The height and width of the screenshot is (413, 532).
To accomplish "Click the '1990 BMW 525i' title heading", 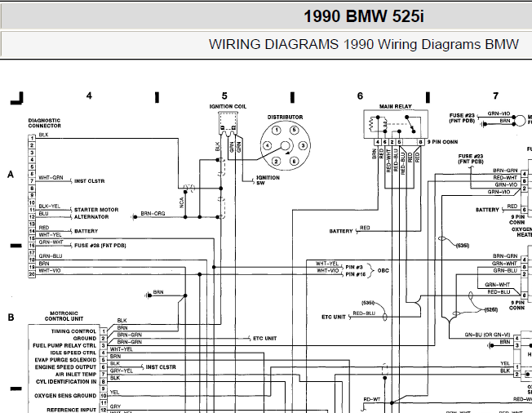I will 363,16.
